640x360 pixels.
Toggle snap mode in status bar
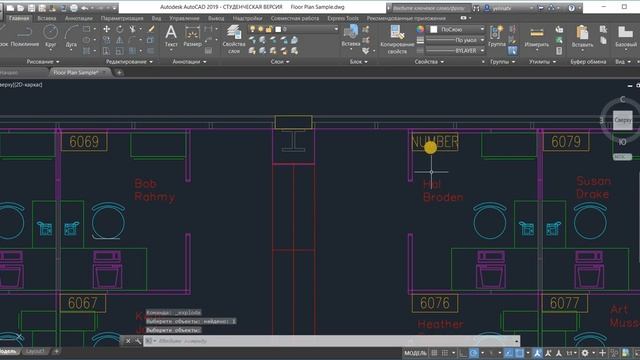445,353
